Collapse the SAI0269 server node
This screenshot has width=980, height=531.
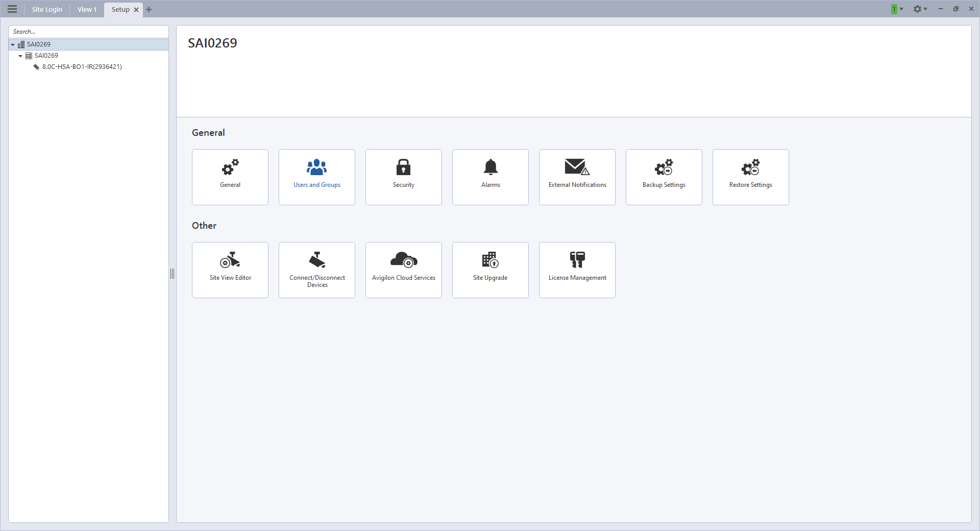click(x=20, y=56)
